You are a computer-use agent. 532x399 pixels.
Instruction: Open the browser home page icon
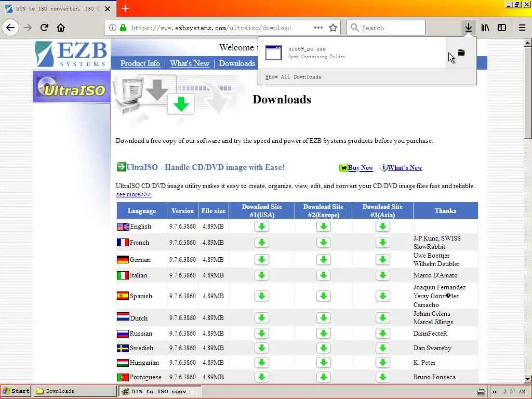click(x=61, y=28)
